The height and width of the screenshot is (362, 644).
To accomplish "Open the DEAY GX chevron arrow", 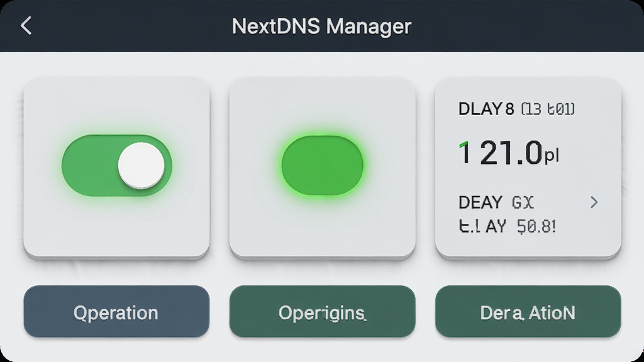I will coord(594,202).
